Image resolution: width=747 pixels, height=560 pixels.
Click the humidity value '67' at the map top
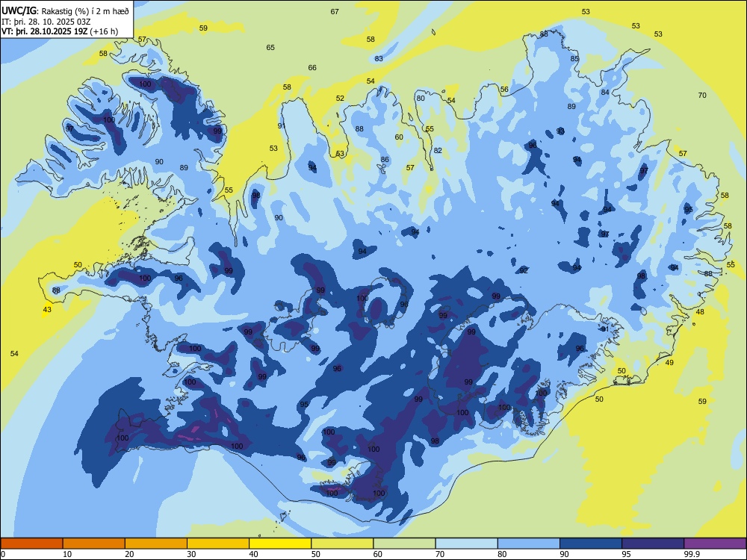335,11
